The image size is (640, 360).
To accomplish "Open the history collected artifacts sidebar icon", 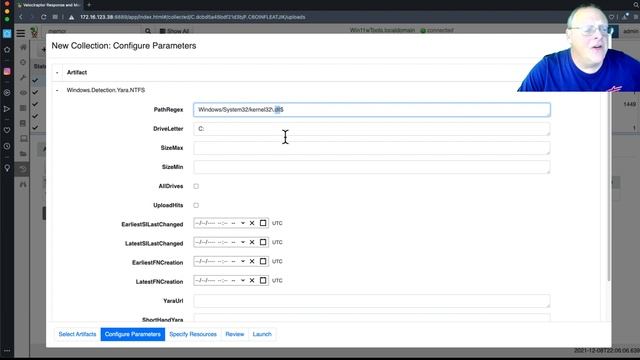I will pyautogui.click(x=23, y=169).
